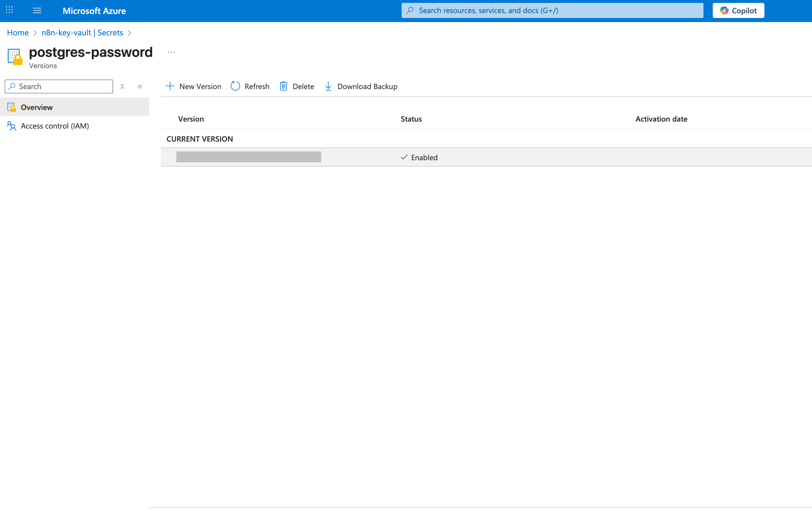Click the Refresh icon
The width and height of the screenshot is (812, 527).
coord(235,86)
